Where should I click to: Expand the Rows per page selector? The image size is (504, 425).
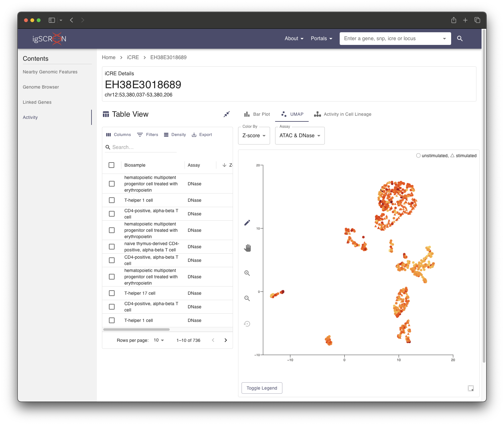pyautogui.click(x=159, y=340)
